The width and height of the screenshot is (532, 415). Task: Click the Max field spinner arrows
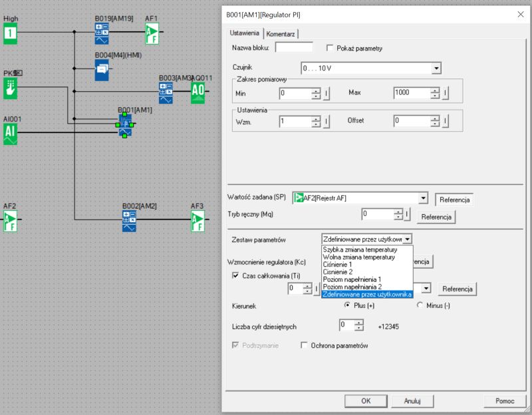(435, 93)
